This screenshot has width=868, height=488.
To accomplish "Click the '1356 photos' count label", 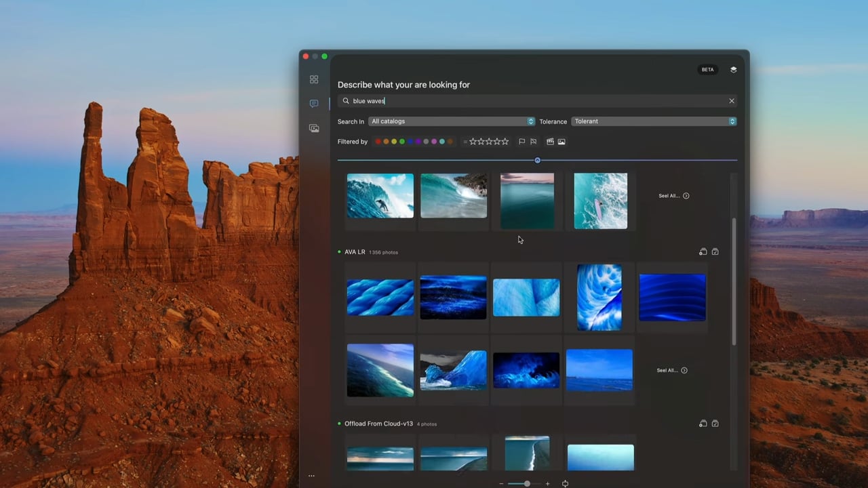I will pyautogui.click(x=383, y=252).
